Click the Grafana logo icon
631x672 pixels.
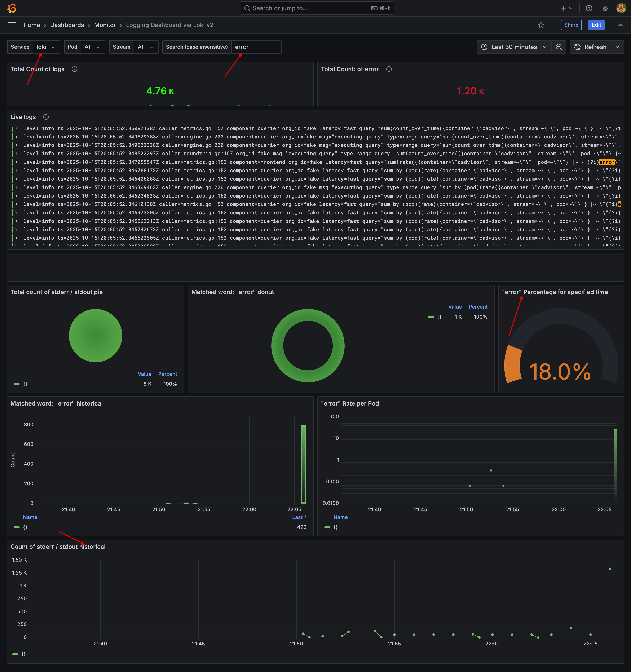(12, 8)
